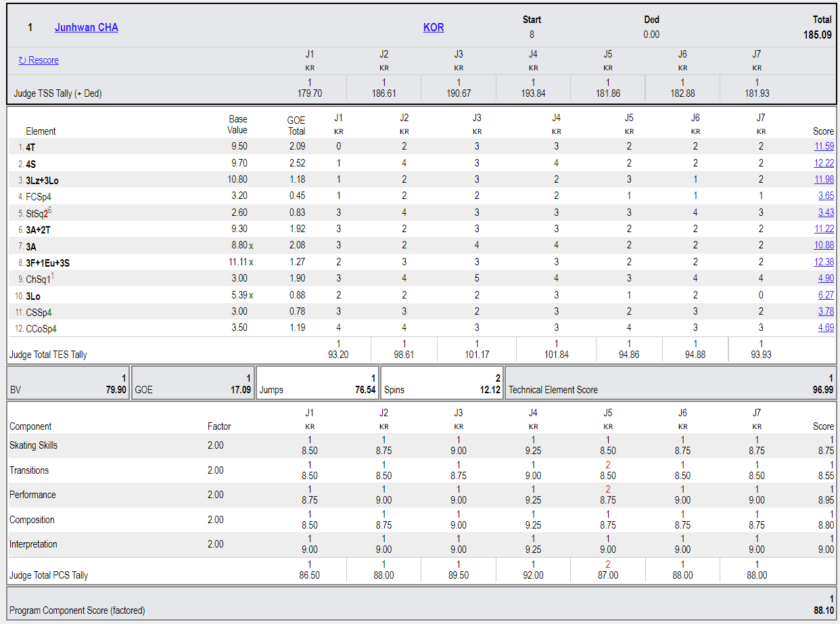Select the Composition component label
Screen dimensions: 840x624
click(32, 520)
